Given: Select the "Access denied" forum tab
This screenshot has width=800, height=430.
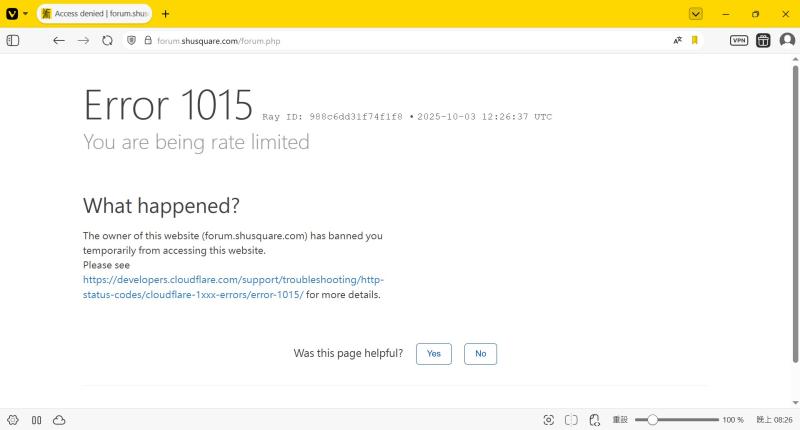Looking at the screenshot, I should pos(94,14).
